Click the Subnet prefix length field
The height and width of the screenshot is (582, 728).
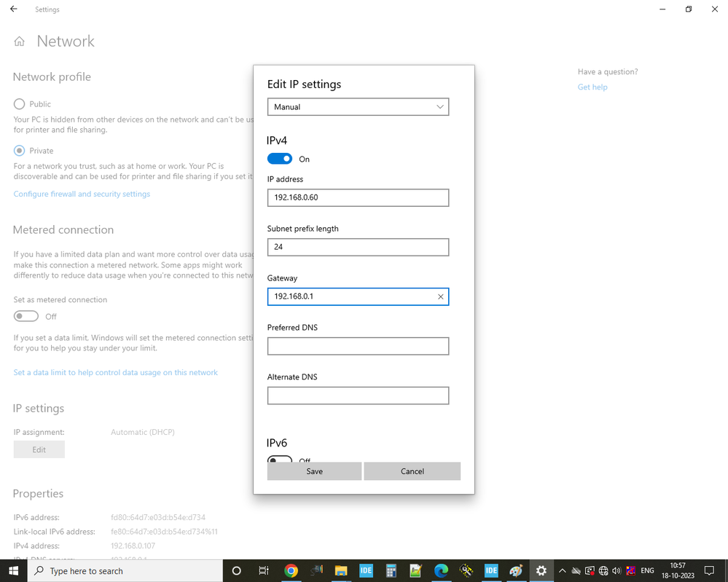pos(358,247)
